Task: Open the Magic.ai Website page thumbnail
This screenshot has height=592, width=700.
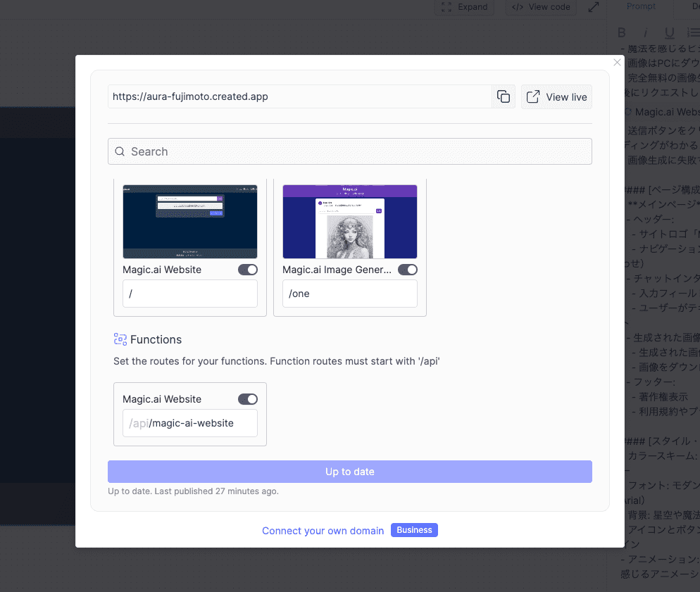Action: 190,222
